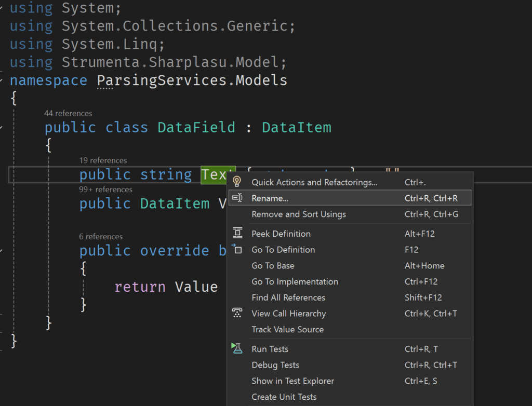Select Track Value Source option
This screenshot has height=406, width=532.
point(287,329)
